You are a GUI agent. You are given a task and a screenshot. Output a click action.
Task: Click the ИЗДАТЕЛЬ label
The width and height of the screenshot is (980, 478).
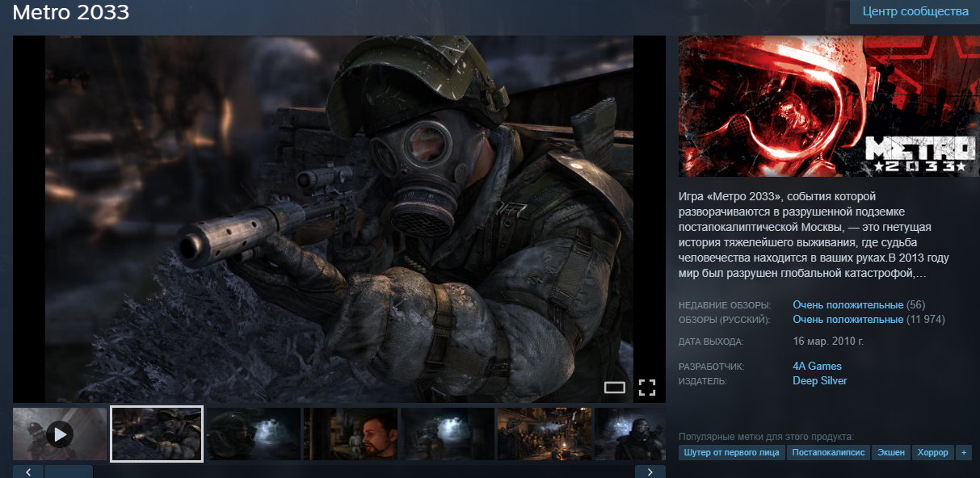click(x=703, y=382)
